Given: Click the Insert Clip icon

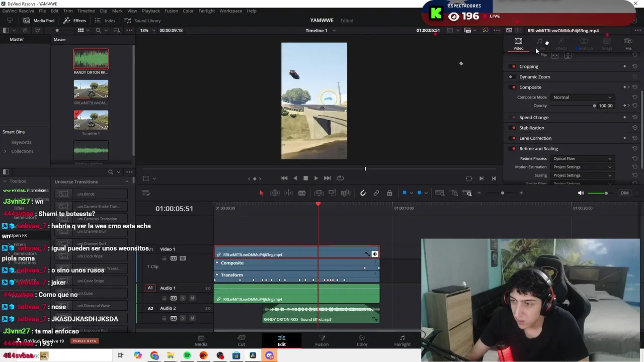Looking at the screenshot, I should [318, 193].
